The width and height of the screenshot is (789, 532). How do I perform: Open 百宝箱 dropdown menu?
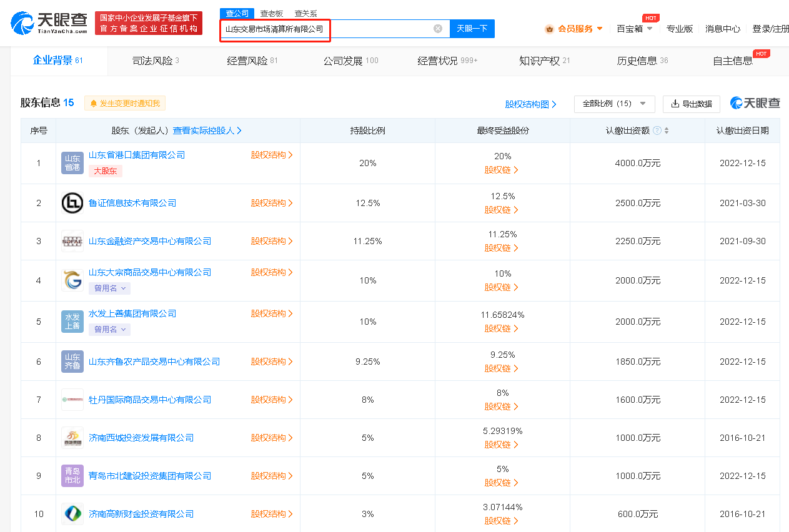pyautogui.click(x=634, y=29)
